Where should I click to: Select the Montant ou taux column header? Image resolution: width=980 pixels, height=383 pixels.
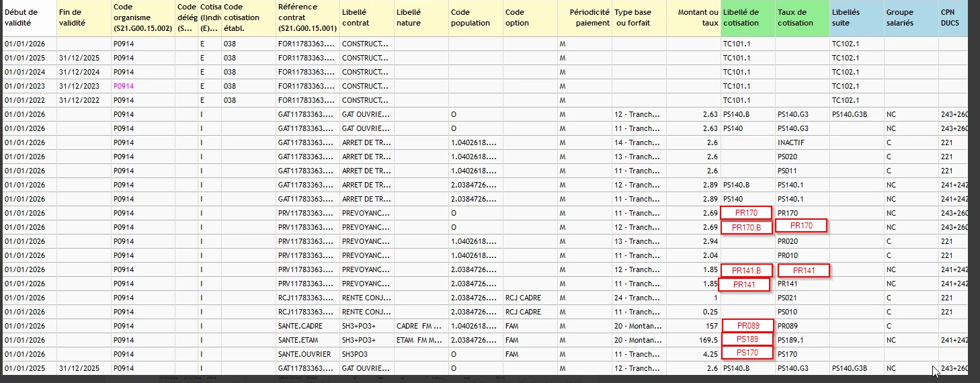[693, 18]
